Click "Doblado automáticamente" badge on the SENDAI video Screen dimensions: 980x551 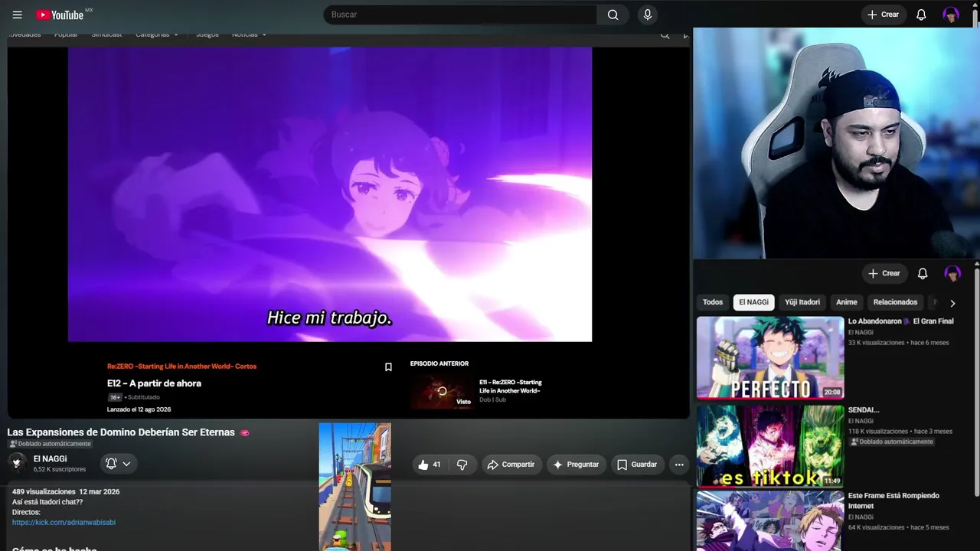892,442
